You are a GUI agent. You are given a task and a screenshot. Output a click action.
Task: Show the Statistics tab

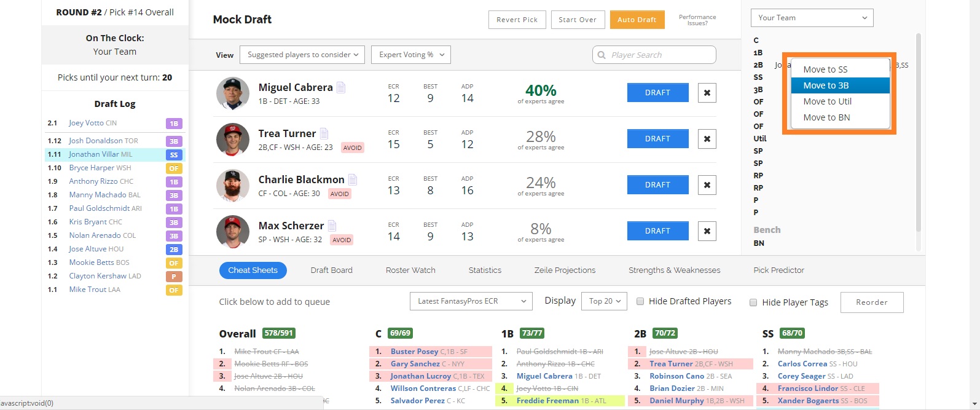click(485, 270)
